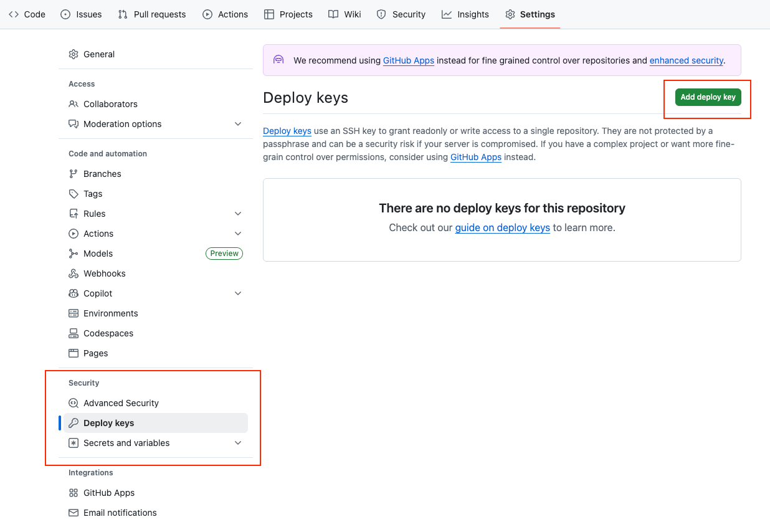Expand the Moderation options chevron
770x532 pixels.
click(238, 124)
